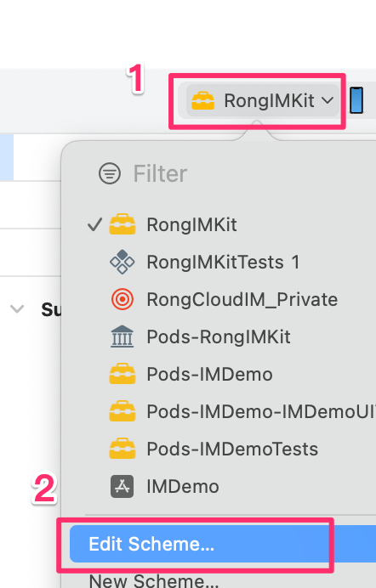Click the iPhone device icon in toolbar
376x588 pixels.
356,100
